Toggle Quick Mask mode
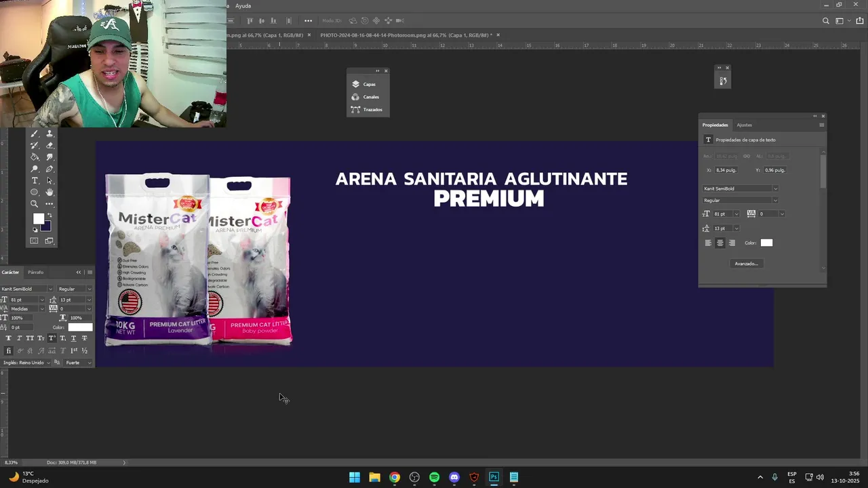This screenshot has width=868, height=488. tap(34, 241)
